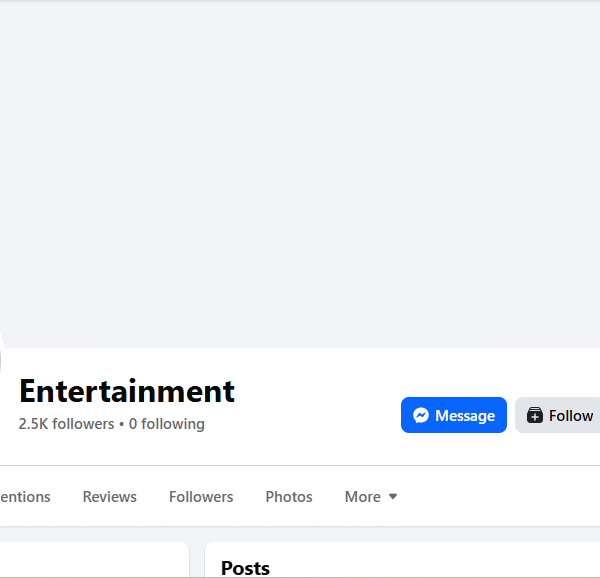Click the 0 following link
The width and height of the screenshot is (600, 578).
(166, 424)
